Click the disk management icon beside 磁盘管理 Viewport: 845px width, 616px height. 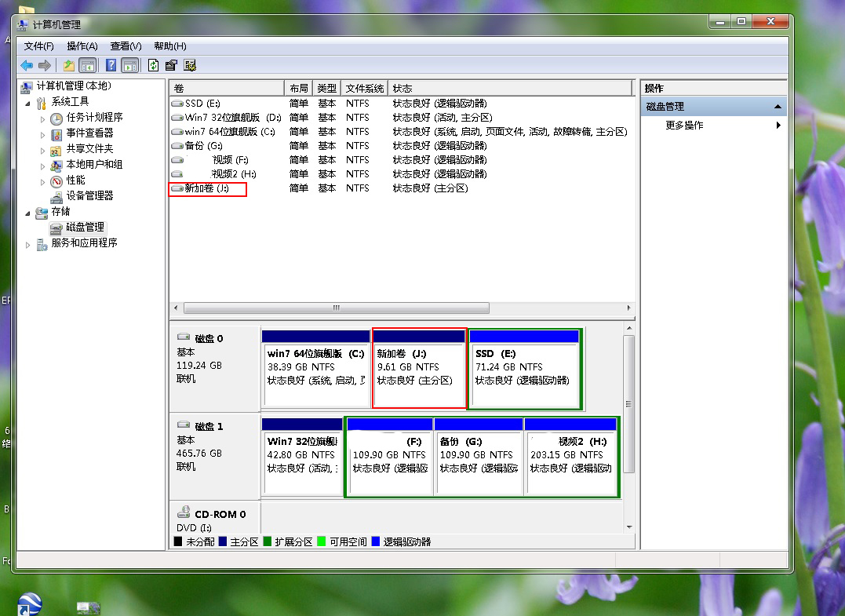pos(55,228)
